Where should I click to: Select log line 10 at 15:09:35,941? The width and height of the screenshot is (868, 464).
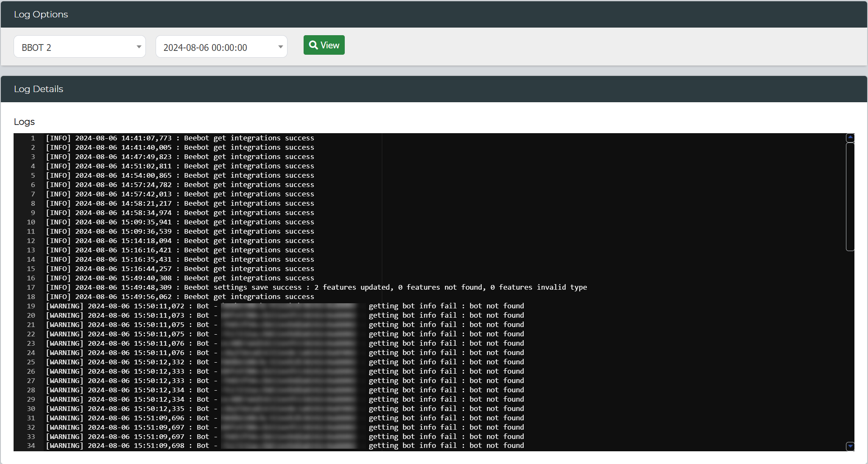[x=180, y=222]
